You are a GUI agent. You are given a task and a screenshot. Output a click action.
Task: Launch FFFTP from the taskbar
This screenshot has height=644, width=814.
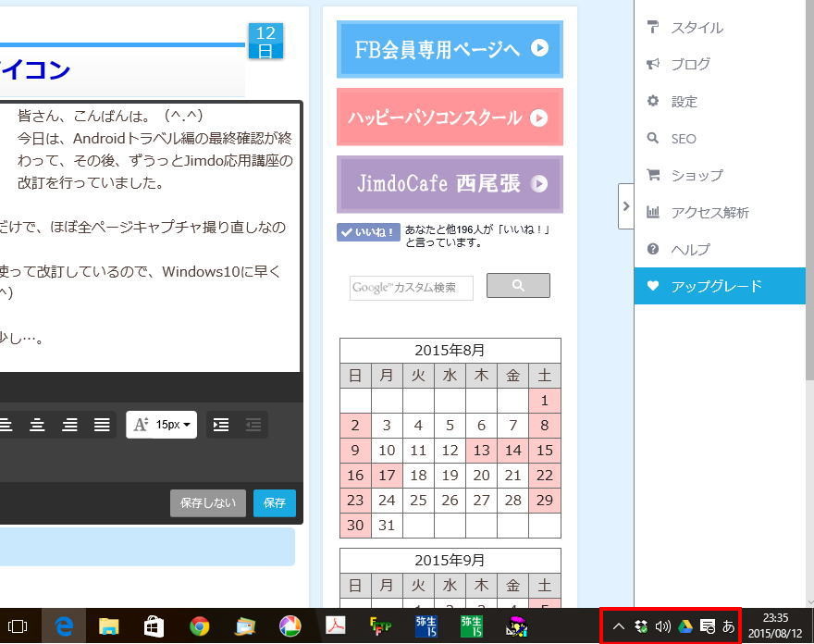(380, 626)
